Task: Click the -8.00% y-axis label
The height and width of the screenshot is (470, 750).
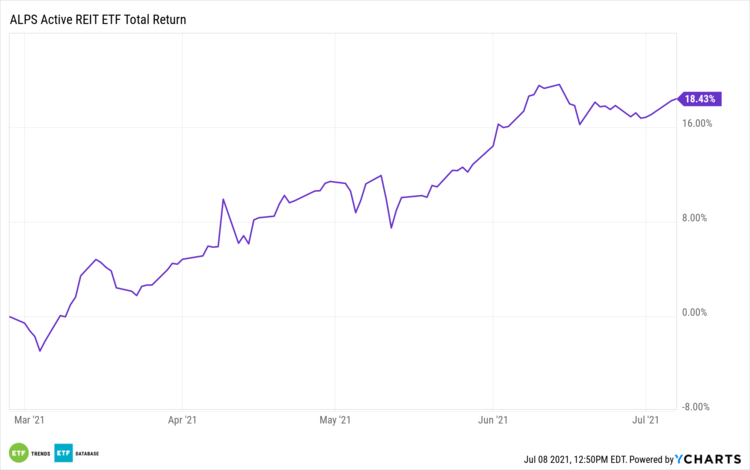Action: [x=697, y=407]
